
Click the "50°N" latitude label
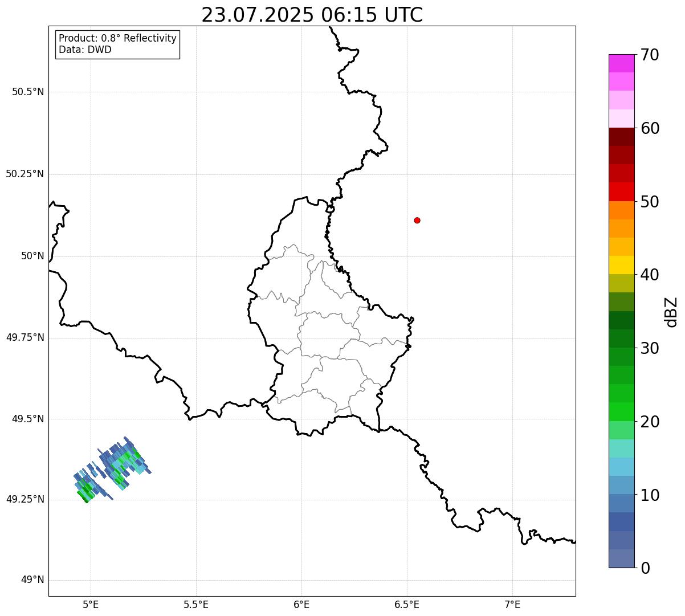pyautogui.click(x=32, y=256)
